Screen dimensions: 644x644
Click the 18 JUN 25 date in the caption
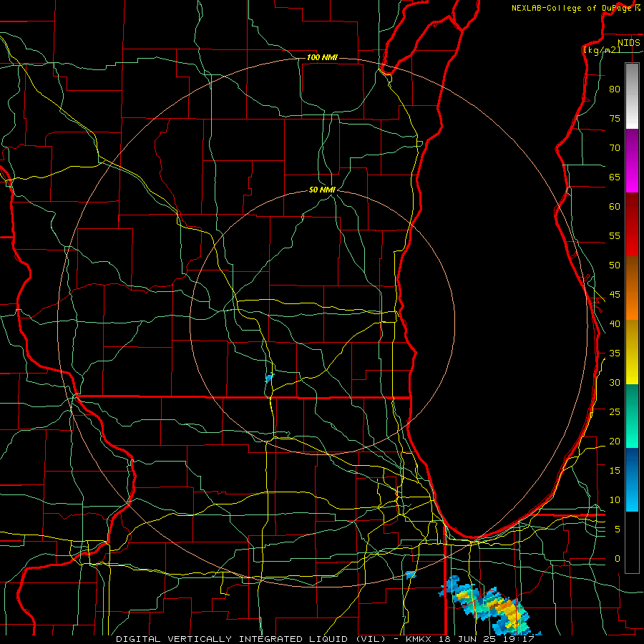point(467,639)
